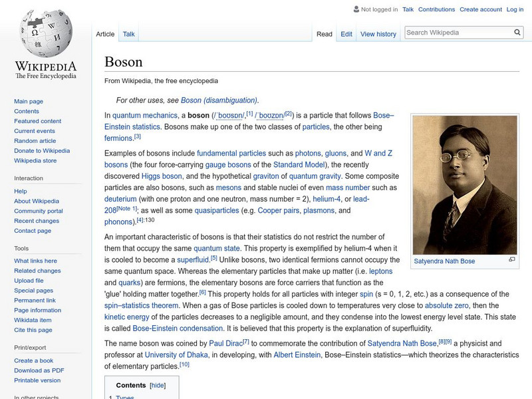The height and width of the screenshot is (399, 532).
Task: Click the Wikipedia globe logo
Action: coord(45,33)
